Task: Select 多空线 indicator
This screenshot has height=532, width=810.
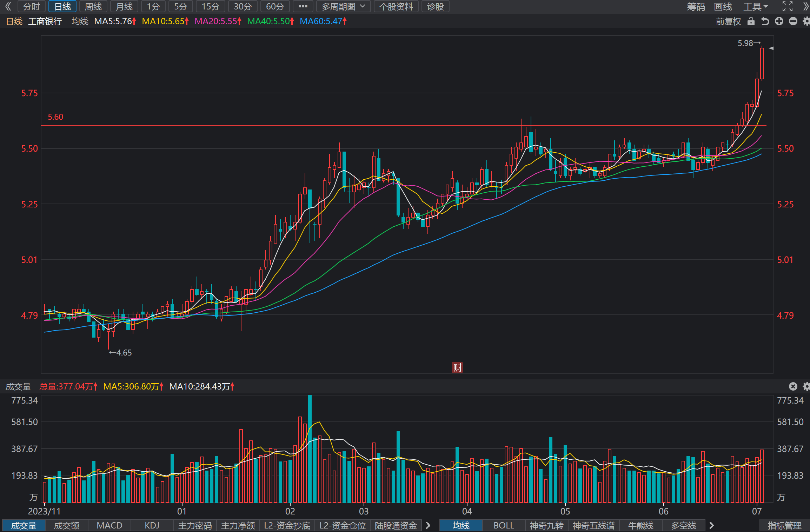Action: click(x=683, y=525)
